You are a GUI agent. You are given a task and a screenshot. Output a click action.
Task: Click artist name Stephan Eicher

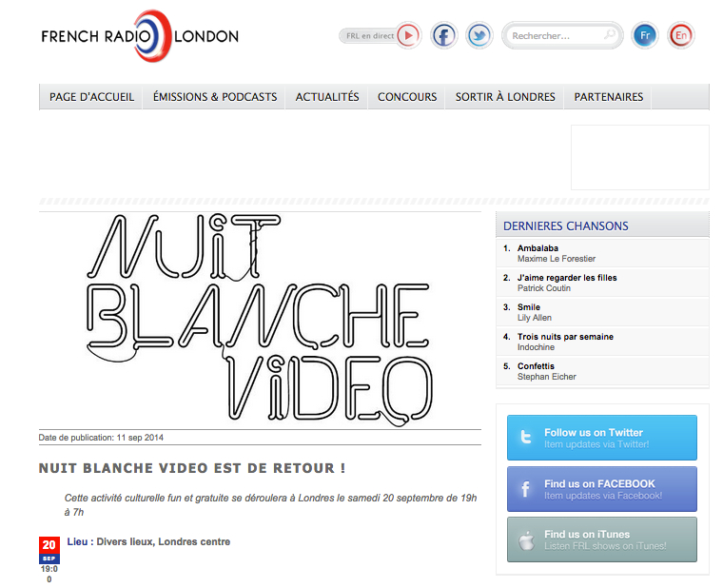click(546, 377)
